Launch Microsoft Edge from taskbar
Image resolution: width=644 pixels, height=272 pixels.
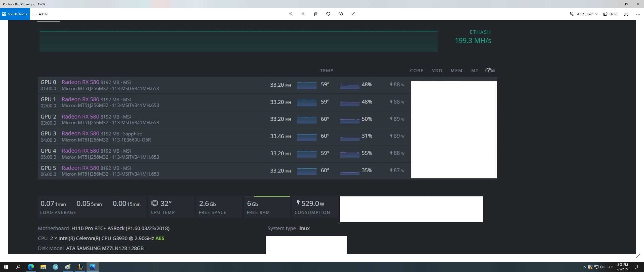tap(31, 267)
